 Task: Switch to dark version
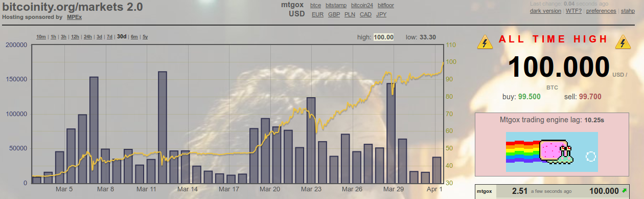(x=545, y=11)
